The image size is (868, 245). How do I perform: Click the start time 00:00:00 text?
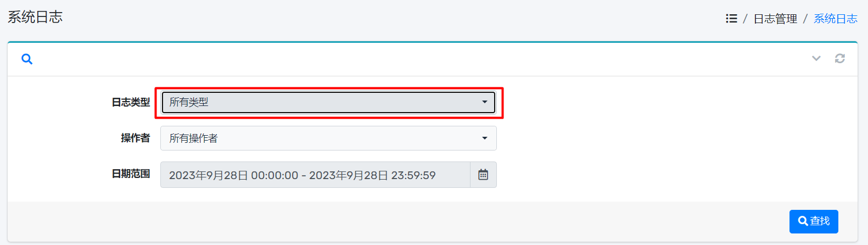(275, 175)
